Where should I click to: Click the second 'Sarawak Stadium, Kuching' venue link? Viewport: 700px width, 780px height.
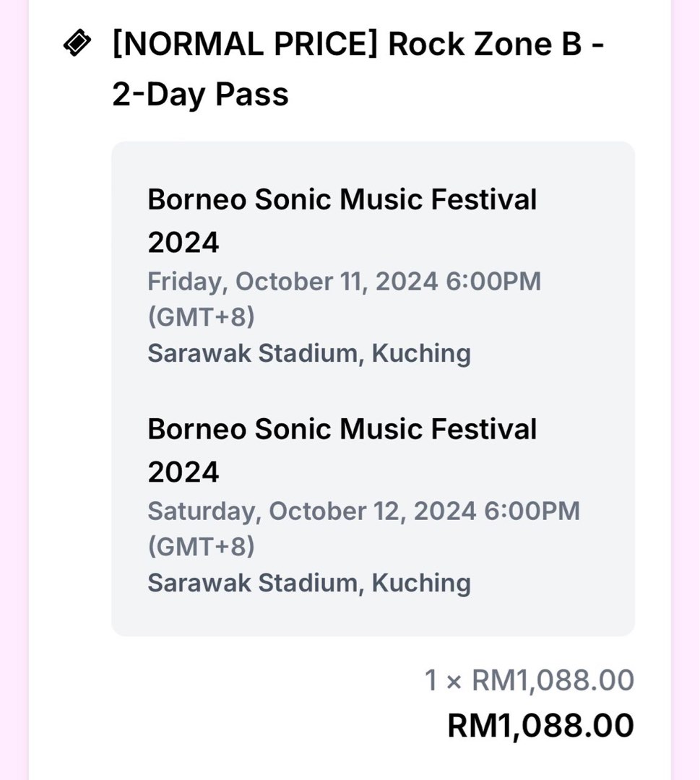point(309,582)
